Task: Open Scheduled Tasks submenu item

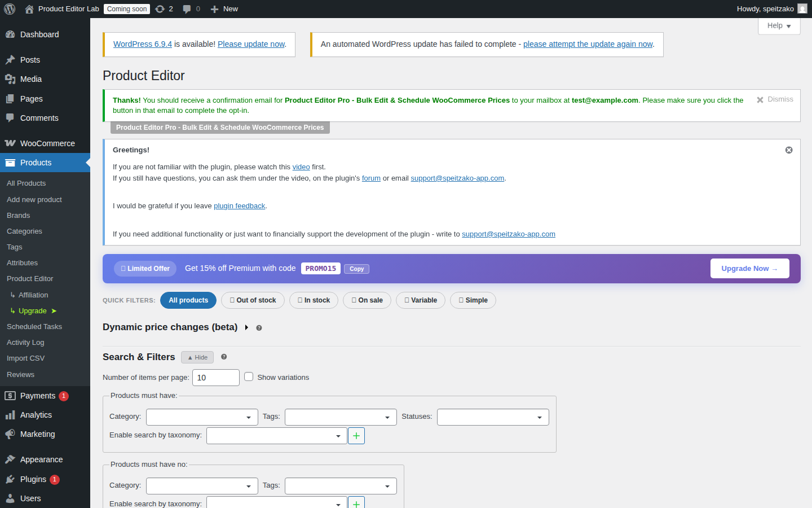Action: (x=34, y=327)
